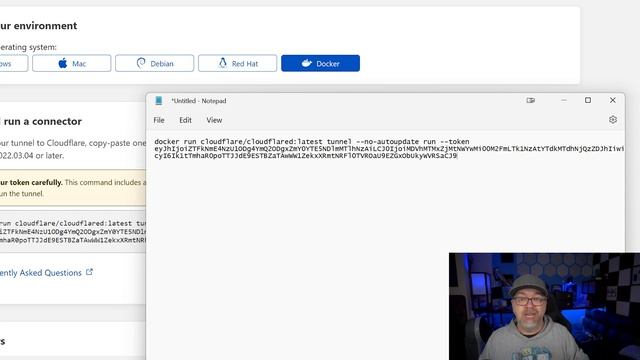640x360 pixels.
Task: Click the "run a connector" heading
Action: tap(42, 121)
